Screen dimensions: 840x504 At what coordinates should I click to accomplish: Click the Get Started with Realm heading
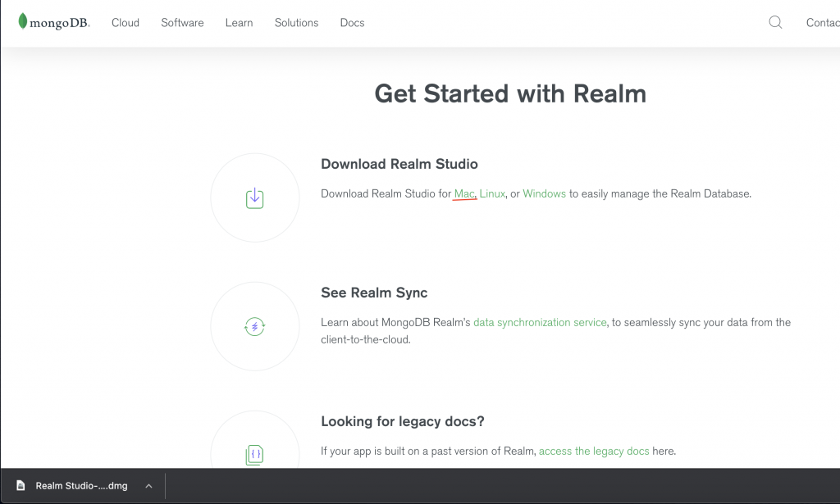pyautogui.click(x=510, y=93)
